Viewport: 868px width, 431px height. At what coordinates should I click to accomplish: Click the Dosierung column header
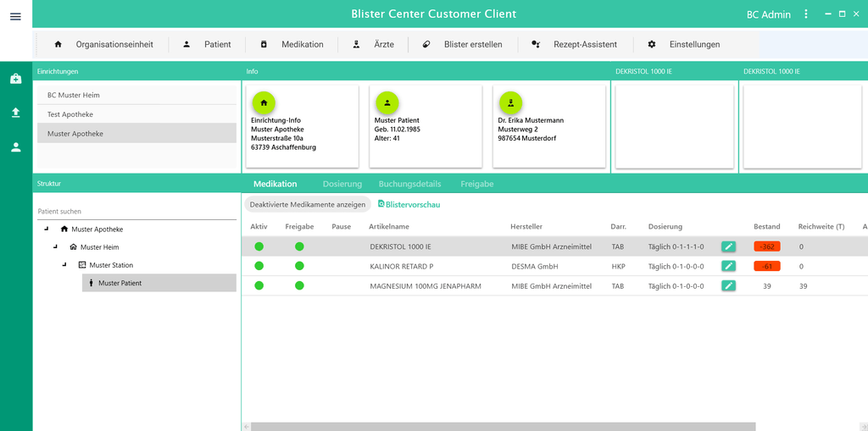coord(665,226)
